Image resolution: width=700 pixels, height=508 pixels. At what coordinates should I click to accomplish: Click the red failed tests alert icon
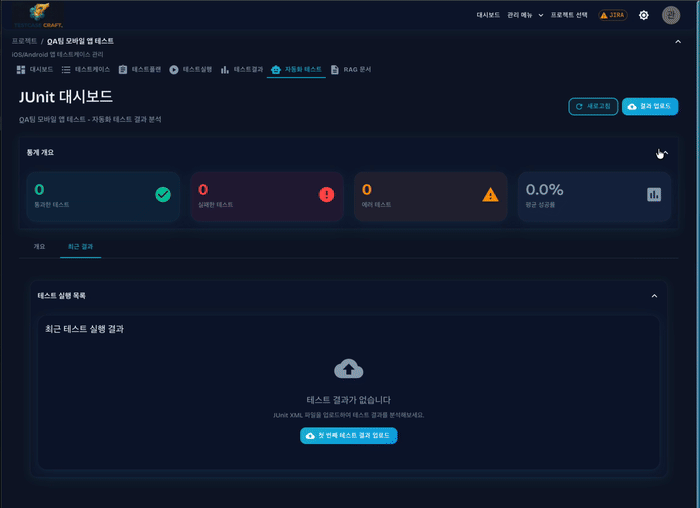[x=327, y=194]
